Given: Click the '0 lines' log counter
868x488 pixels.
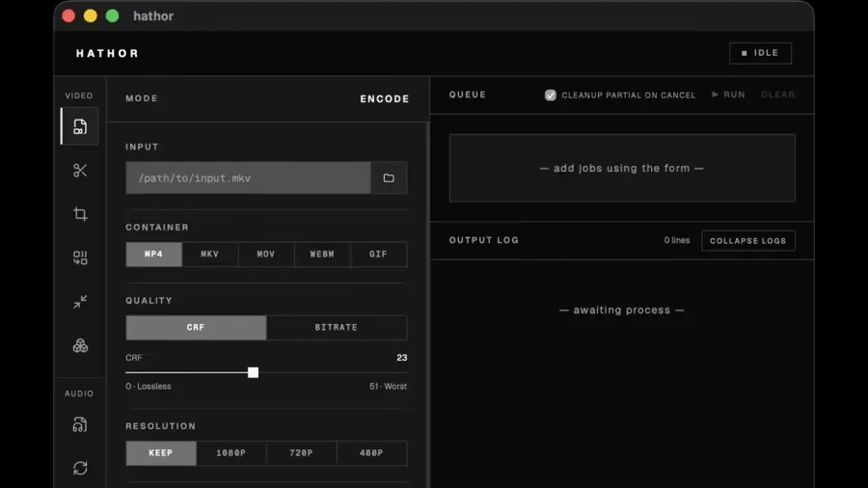Looking at the screenshot, I should (x=677, y=240).
